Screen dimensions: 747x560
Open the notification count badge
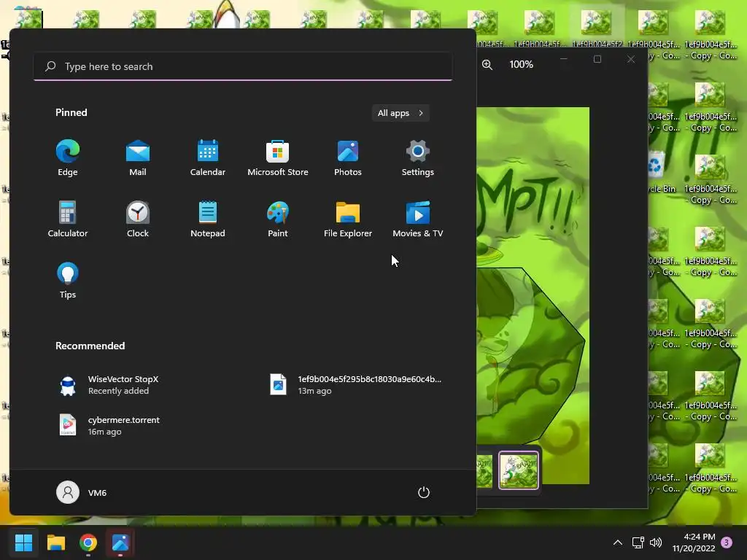tap(727, 542)
